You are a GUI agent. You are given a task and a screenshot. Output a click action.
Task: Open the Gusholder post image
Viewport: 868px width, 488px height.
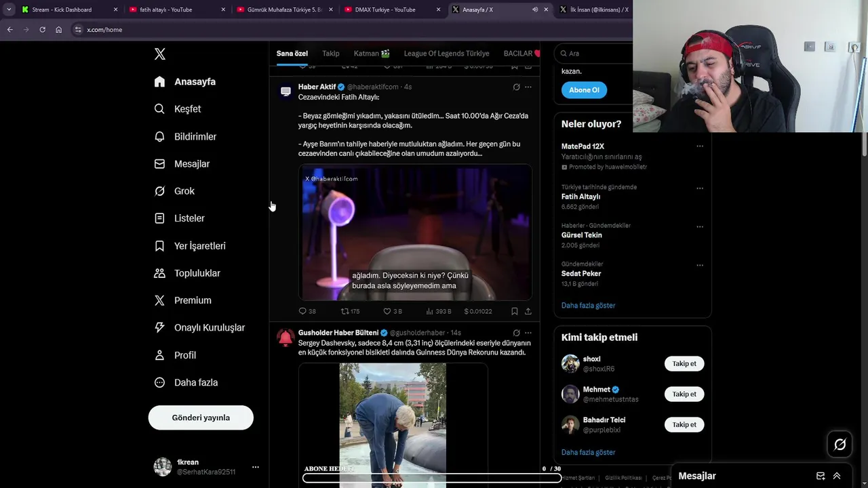[393, 426]
